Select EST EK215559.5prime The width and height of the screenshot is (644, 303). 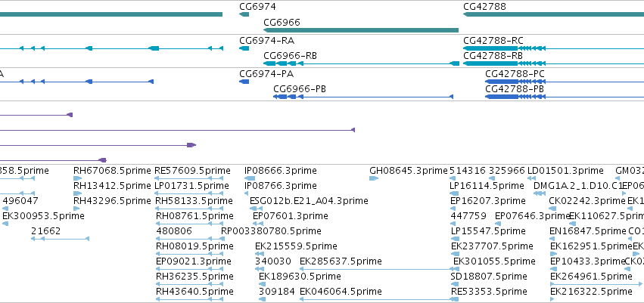pyautogui.click(x=296, y=246)
